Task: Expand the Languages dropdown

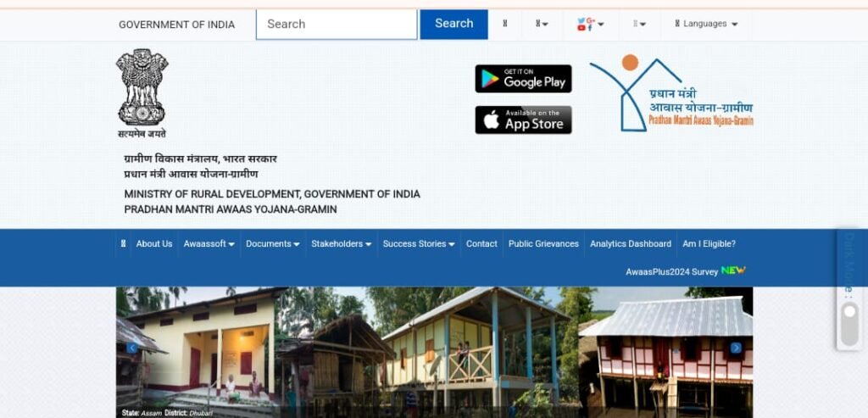Action: (706, 24)
